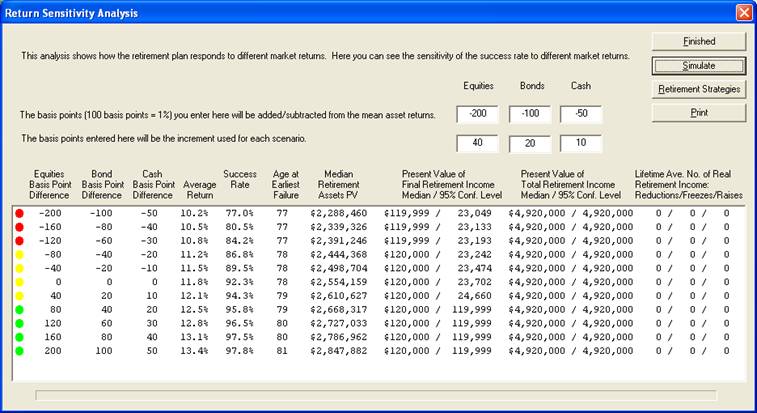Click the Finished button
Image resolution: width=757 pixels, height=413 pixels.
(699, 42)
